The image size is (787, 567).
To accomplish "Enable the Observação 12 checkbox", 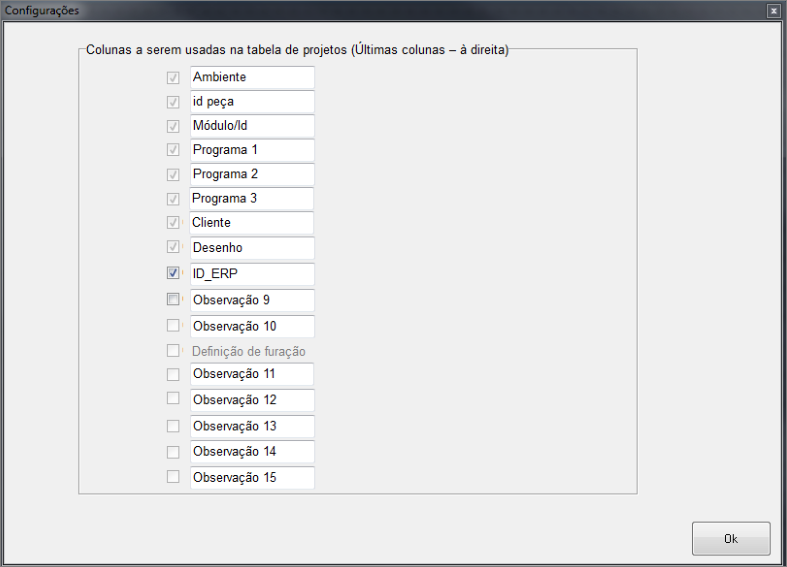I will tap(173, 399).
